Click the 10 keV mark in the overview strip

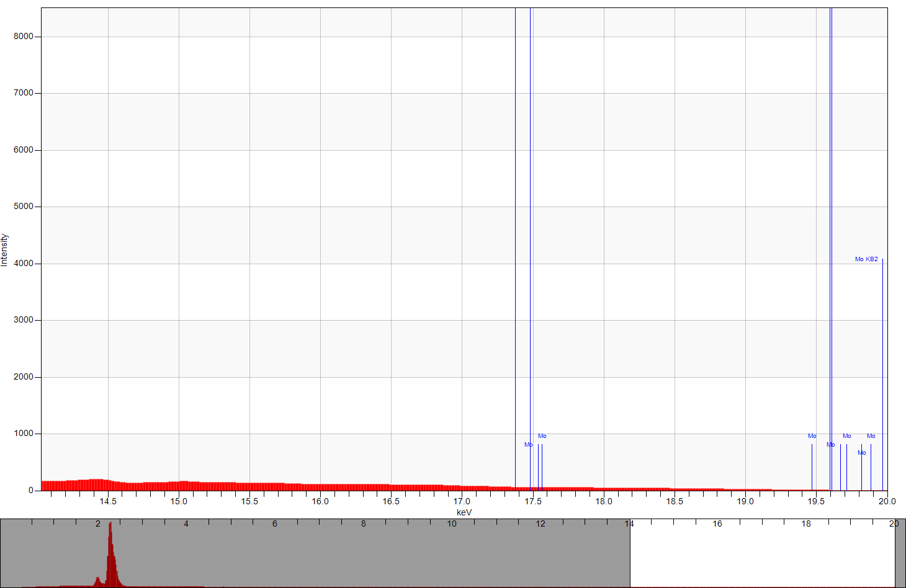click(x=452, y=524)
